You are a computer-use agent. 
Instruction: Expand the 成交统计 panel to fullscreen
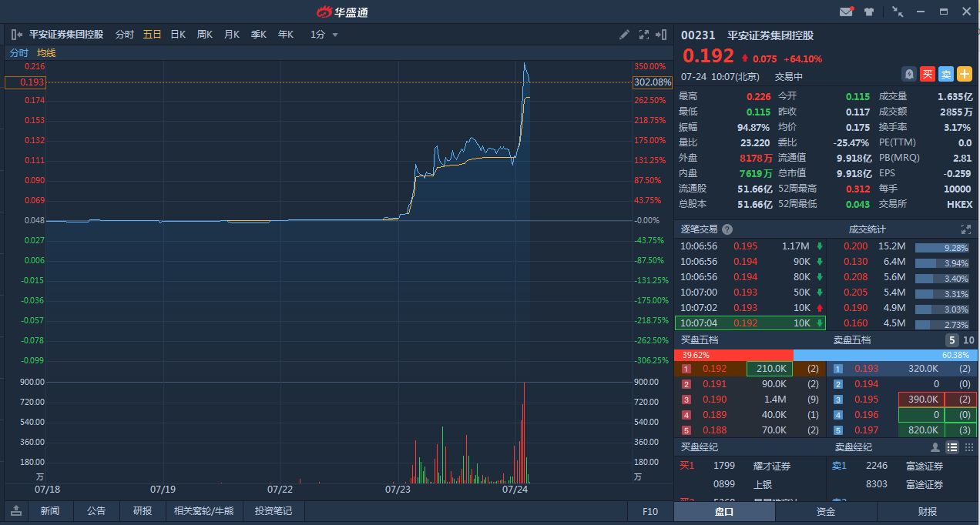coord(966,229)
